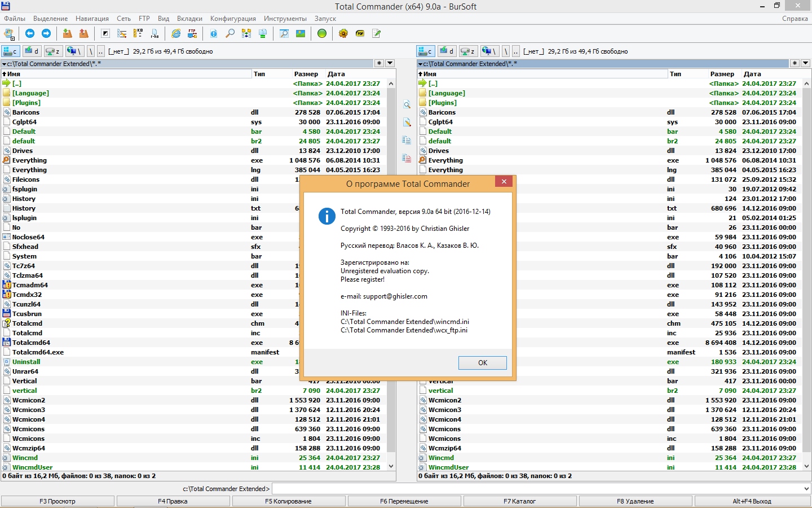Click the search icon on the middle vertical bar

click(x=407, y=104)
